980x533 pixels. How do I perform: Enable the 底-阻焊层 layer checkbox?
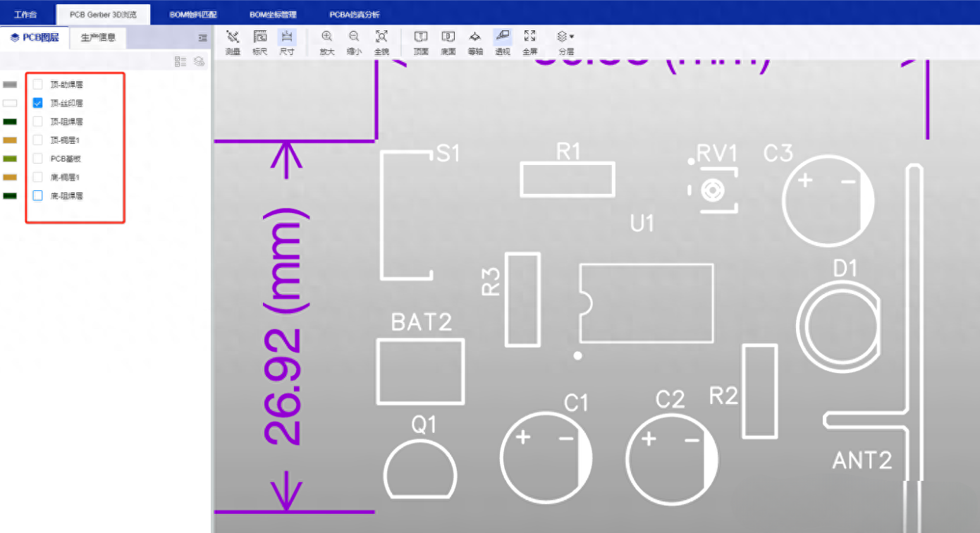coord(38,195)
